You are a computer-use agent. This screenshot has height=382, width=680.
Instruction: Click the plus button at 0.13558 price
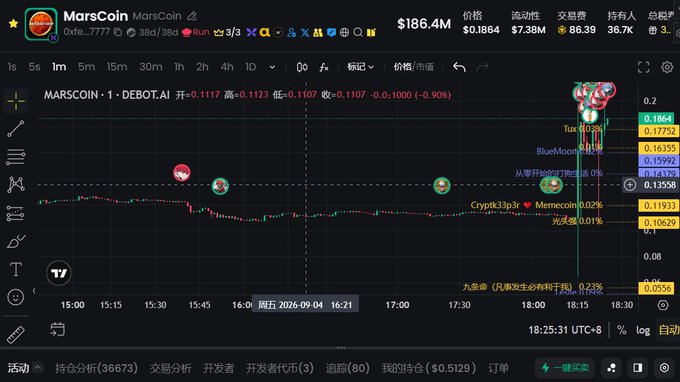tap(630, 185)
